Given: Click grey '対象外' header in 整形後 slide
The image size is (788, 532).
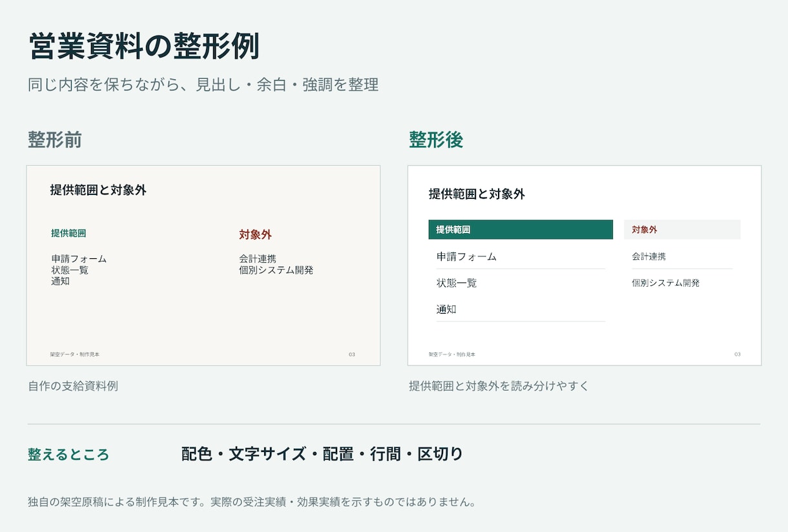Looking at the screenshot, I should click(682, 229).
